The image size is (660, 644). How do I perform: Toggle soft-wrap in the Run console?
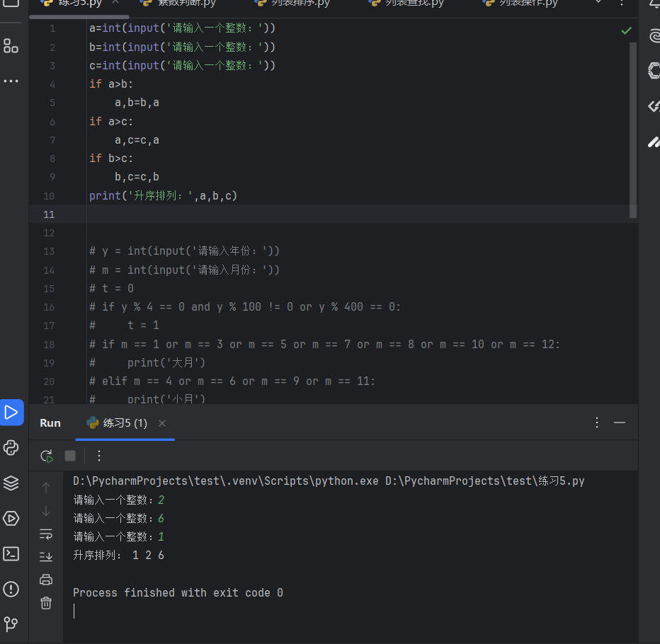pyautogui.click(x=46, y=534)
